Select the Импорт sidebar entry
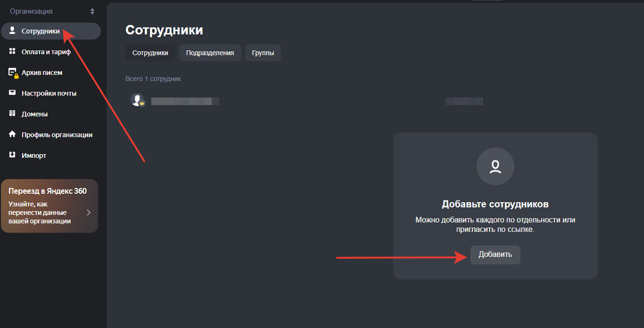The width and height of the screenshot is (644, 328). point(33,156)
